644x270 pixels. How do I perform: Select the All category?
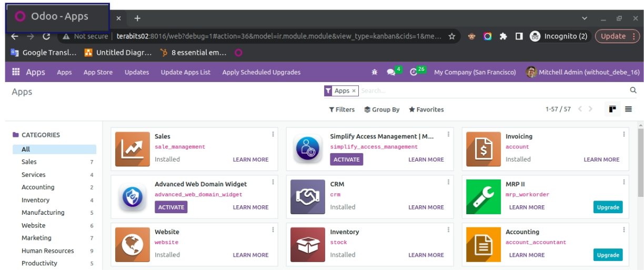pos(55,149)
